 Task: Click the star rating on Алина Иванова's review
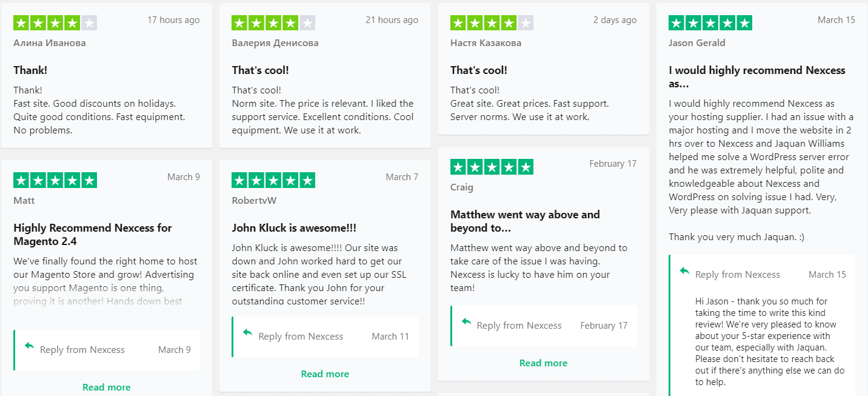coord(55,23)
